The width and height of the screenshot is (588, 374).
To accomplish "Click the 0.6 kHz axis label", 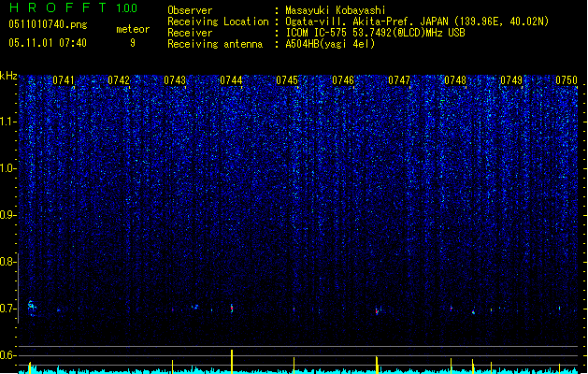I will click(7, 355).
